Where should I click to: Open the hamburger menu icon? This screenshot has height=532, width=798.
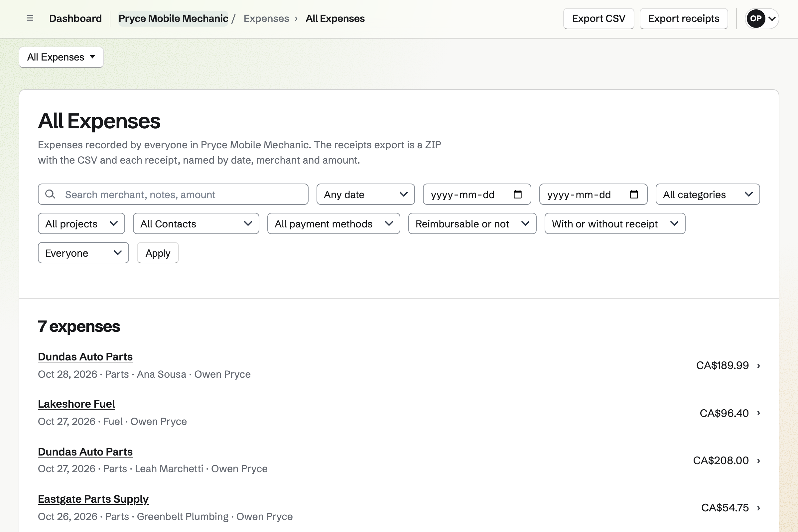[30, 18]
